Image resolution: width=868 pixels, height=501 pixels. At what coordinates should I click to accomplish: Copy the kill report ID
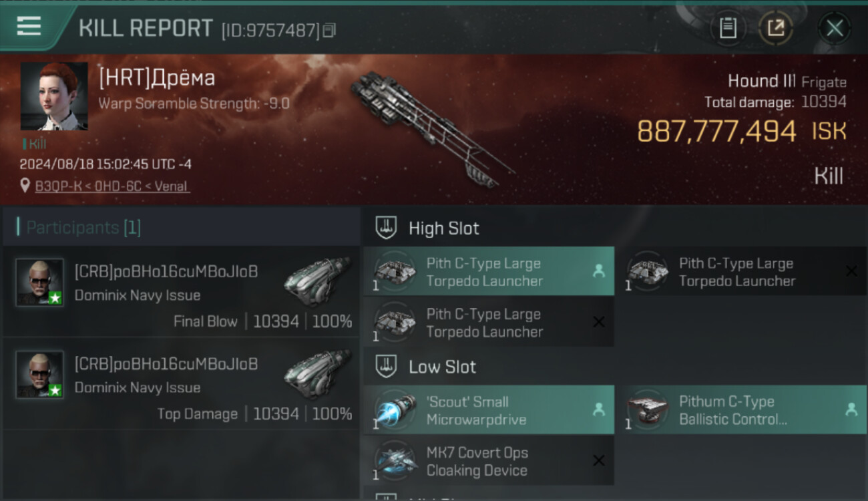pyautogui.click(x=329, y=31)
